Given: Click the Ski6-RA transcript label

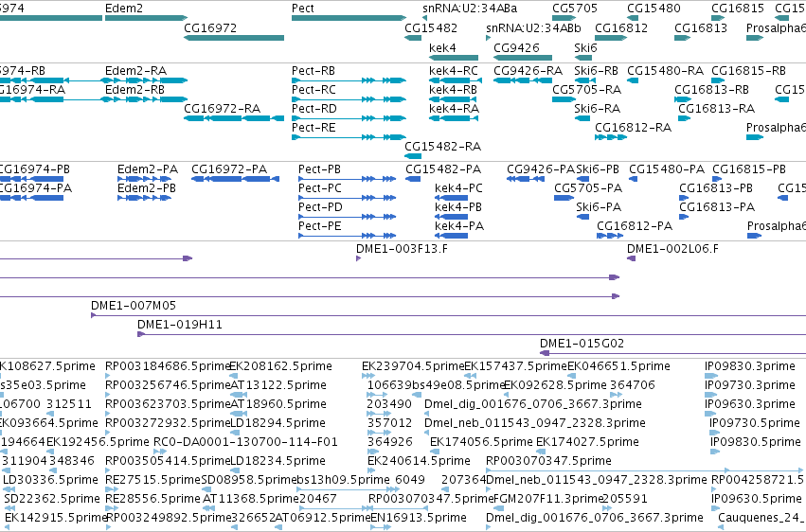Looking at the screenshot, I should (598, 108).
